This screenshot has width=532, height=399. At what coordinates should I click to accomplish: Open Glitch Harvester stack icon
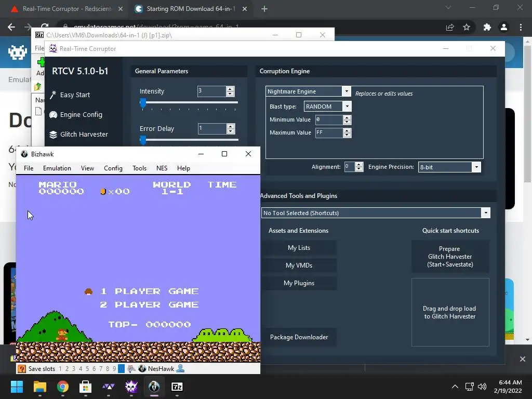[x=54, y=135]
